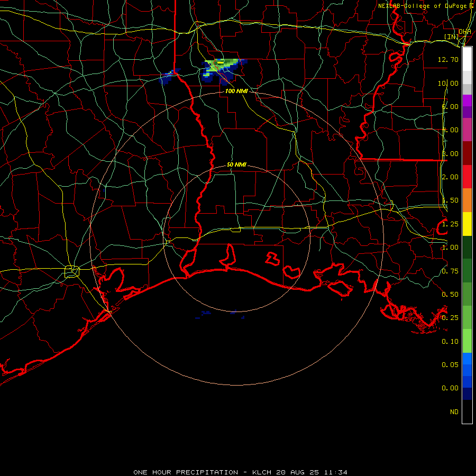Select the 1.25 legend value
Image resolution: width=476 pixels, height=476 pixels.
pos(450,224)
